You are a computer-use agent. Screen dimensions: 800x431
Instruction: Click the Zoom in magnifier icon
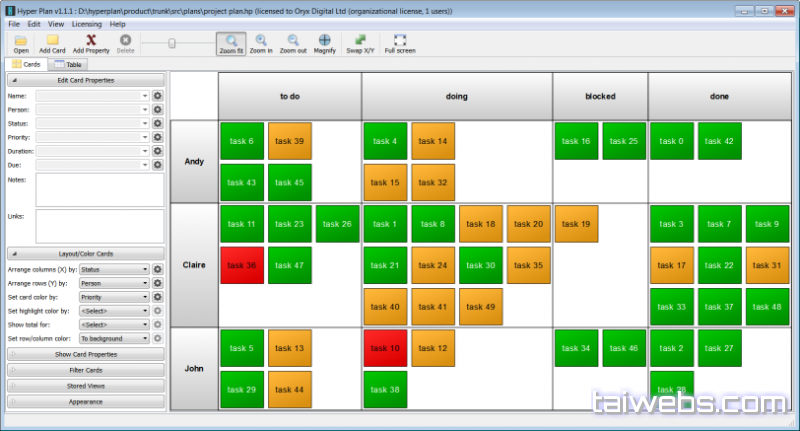[x=261, y=40]
